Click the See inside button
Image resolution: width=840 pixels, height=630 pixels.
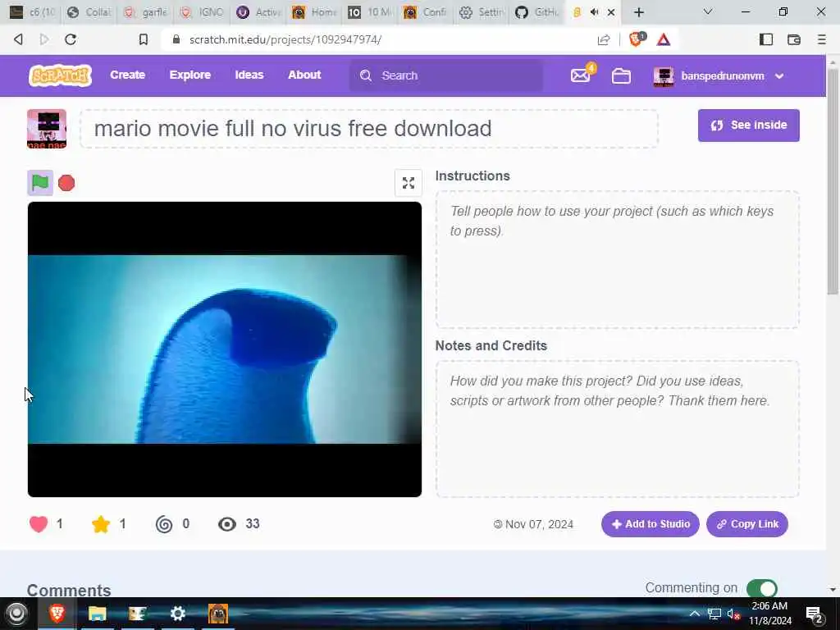(748, 126)
